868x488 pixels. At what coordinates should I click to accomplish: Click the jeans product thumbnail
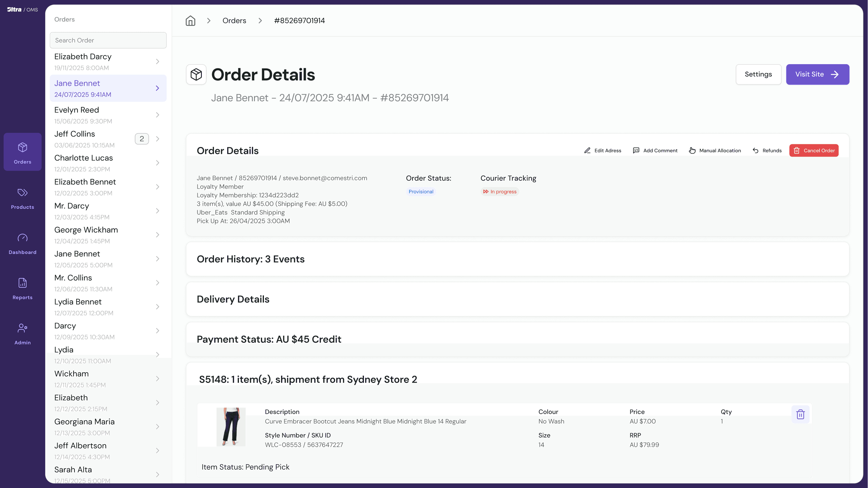coord(231,427)
